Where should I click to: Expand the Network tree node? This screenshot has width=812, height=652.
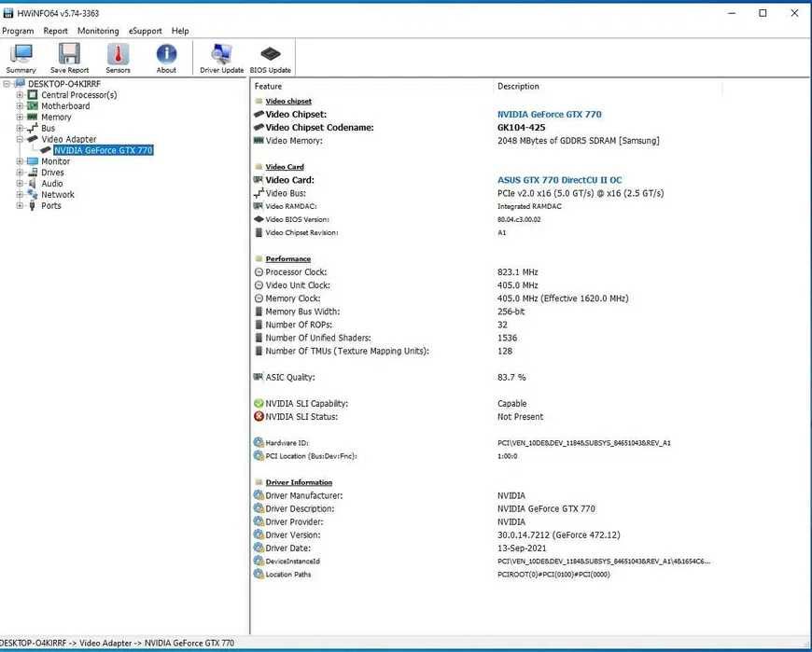click(20, 195)
